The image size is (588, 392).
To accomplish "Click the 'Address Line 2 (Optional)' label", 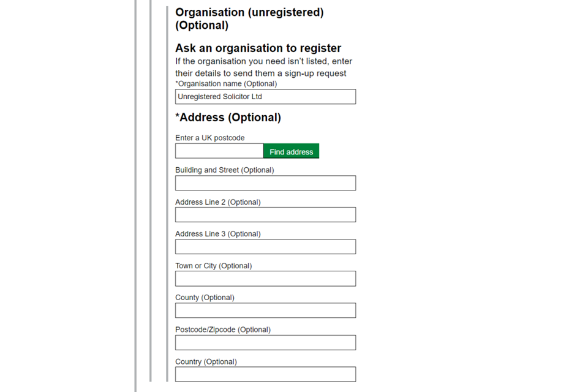I will (217, 202).
